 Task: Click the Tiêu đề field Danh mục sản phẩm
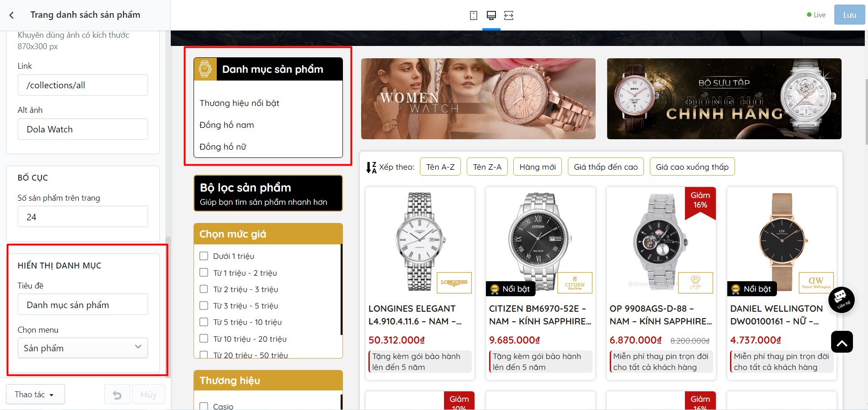83,304
